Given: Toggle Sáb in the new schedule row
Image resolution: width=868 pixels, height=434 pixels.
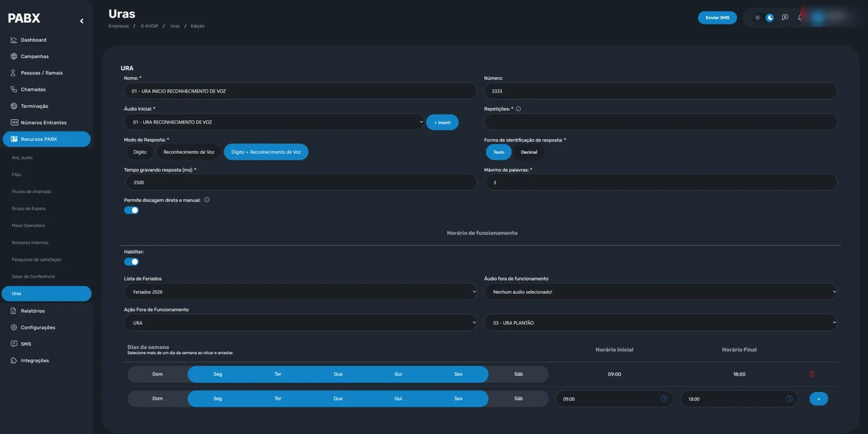Looking at the screenshot, I should [518, 399].
